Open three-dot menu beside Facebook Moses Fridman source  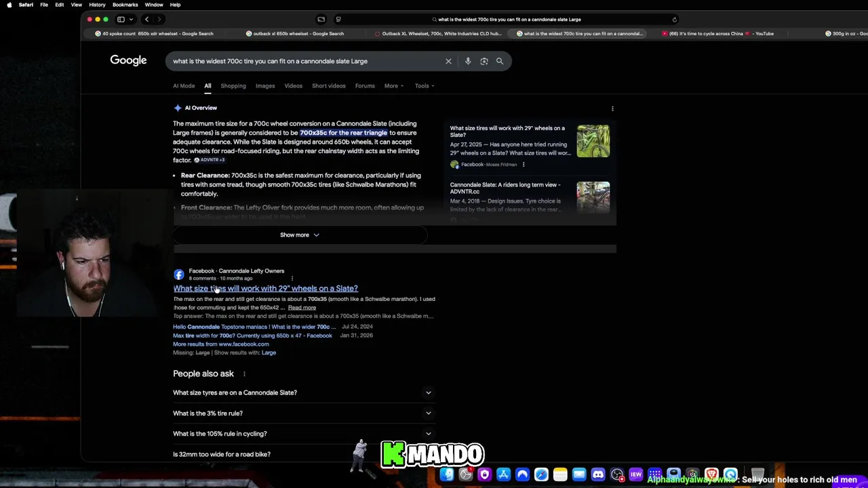[523, 165]
